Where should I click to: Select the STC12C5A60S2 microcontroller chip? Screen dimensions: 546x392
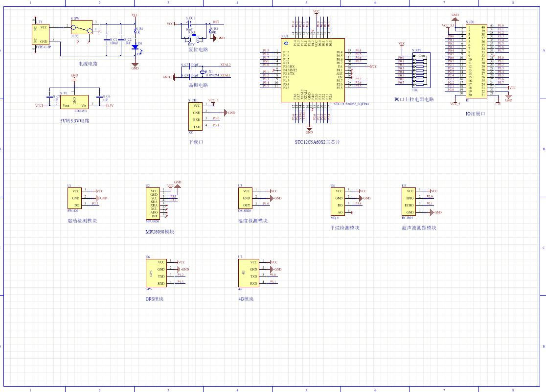tap(313, 70)
